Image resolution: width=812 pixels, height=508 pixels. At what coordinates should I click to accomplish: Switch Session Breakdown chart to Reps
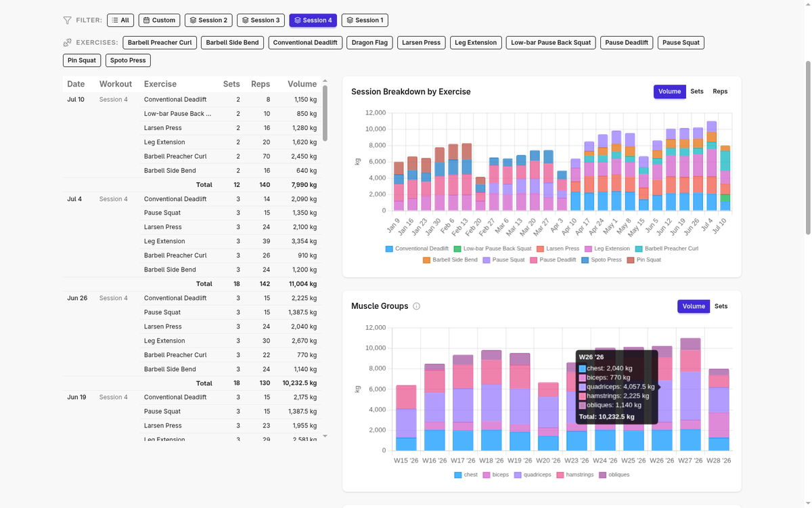click(720, 91)
